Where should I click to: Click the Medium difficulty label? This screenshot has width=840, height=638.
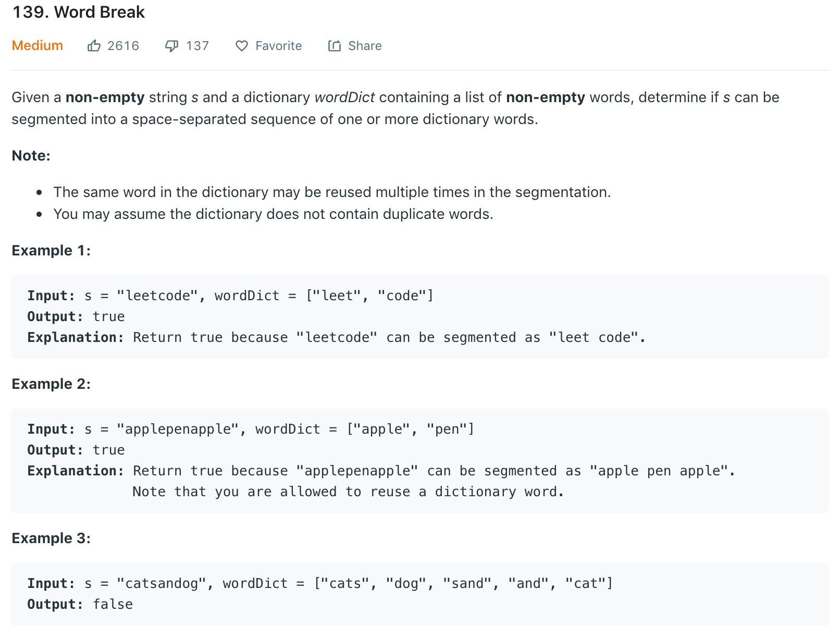pos(38,45)
